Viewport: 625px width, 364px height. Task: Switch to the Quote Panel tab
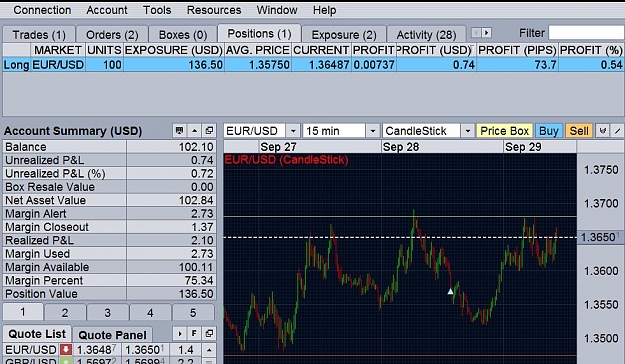click(112, 334)
